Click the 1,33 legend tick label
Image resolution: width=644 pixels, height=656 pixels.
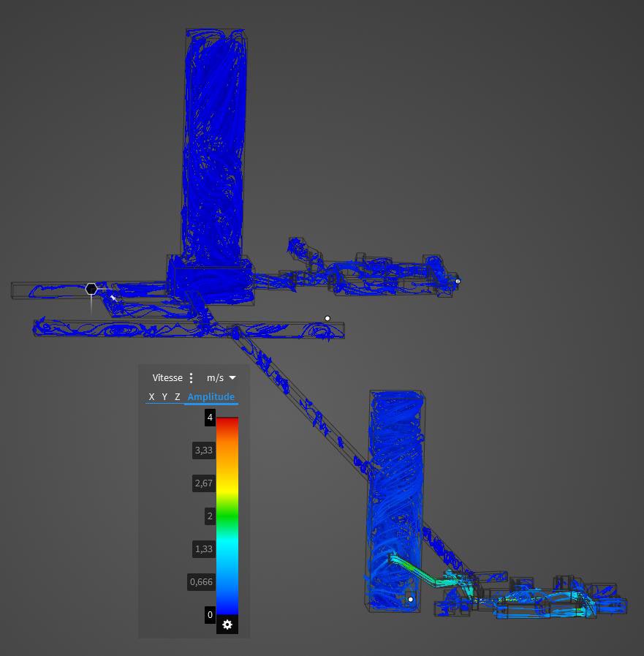203,549
